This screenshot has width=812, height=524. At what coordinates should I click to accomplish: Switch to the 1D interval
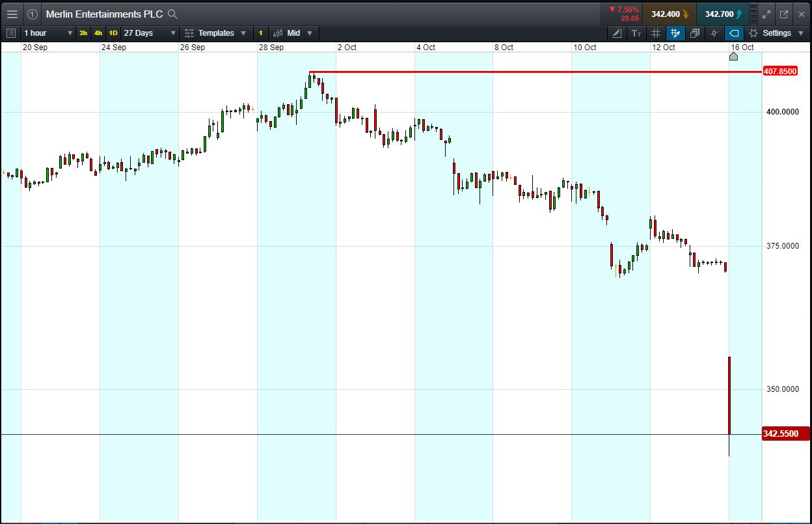tap(113, 33)
